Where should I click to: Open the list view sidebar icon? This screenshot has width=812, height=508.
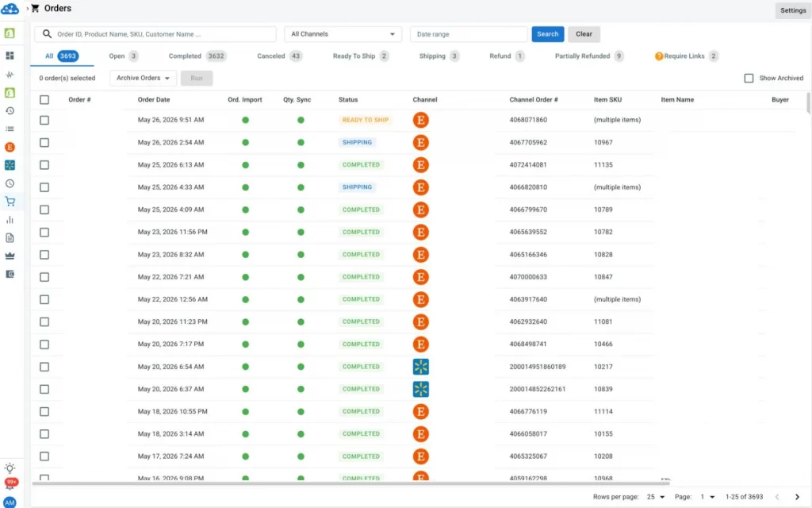tap(10, 129)
